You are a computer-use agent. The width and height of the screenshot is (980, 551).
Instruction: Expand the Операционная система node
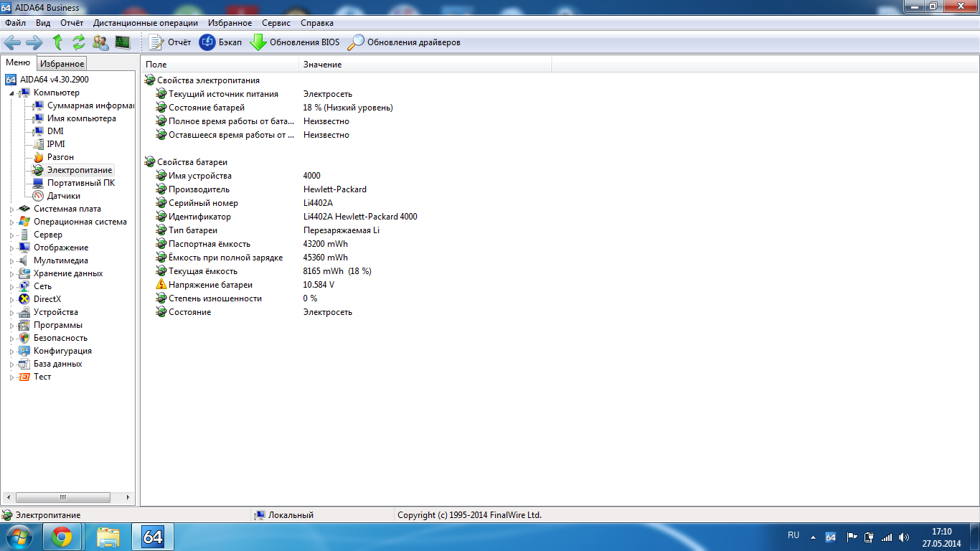(x=11, y=222)
